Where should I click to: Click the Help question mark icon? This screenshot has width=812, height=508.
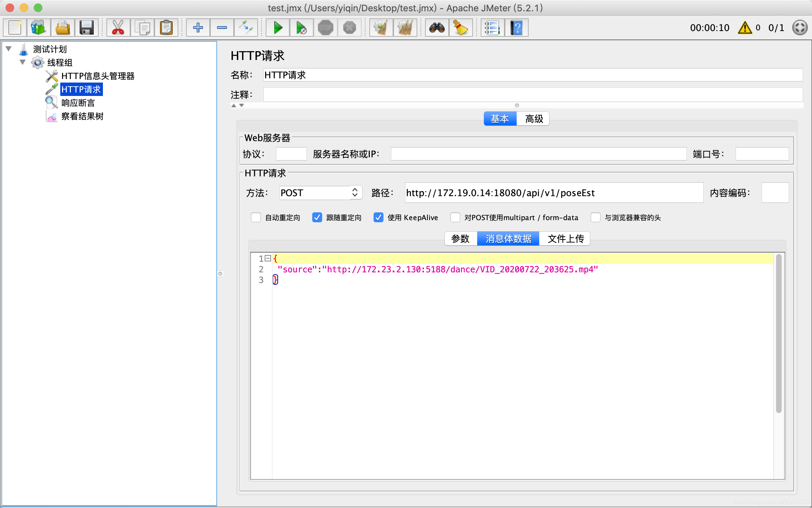point(516,28)
